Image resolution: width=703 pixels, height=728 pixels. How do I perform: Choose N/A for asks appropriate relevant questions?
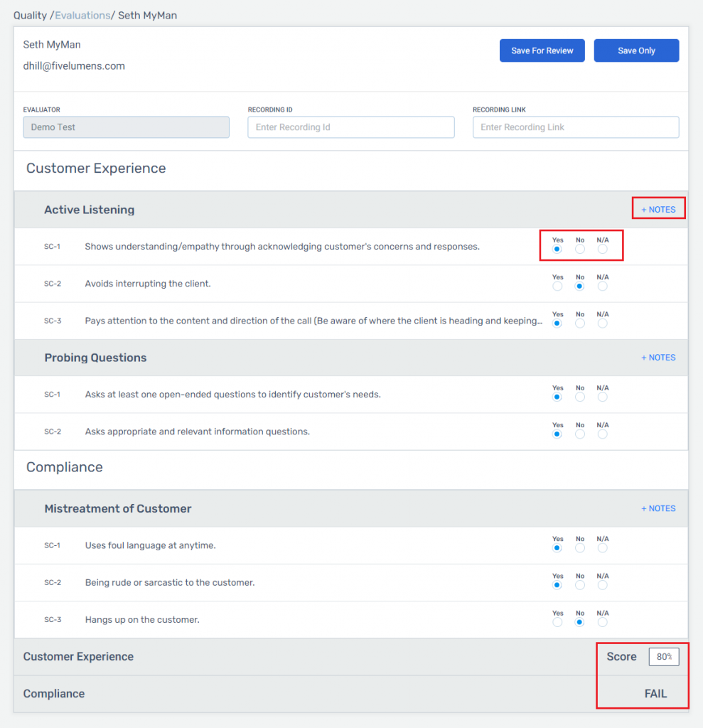(x=602, y=434)
